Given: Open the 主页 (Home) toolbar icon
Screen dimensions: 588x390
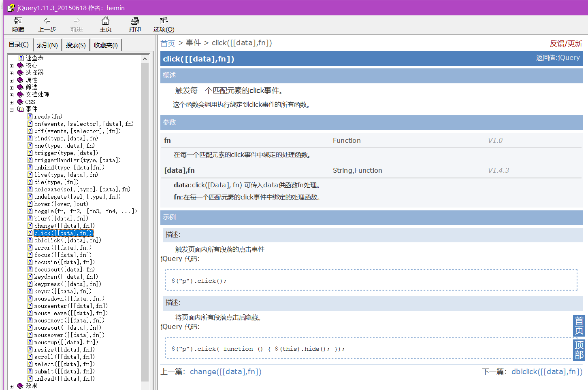Looking at the screenshot, I should pos(105,25).
